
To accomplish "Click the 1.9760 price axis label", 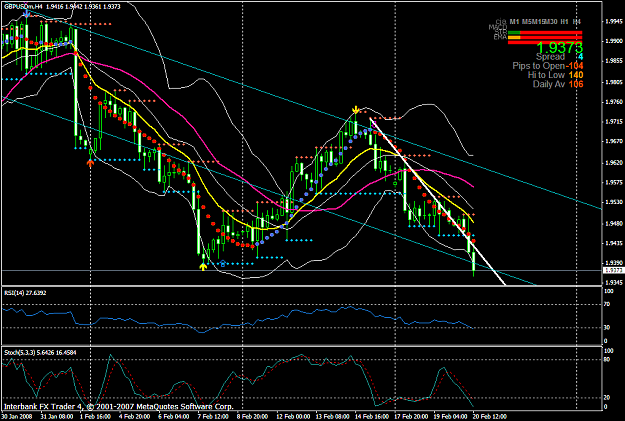I will (x=614, y=102).
